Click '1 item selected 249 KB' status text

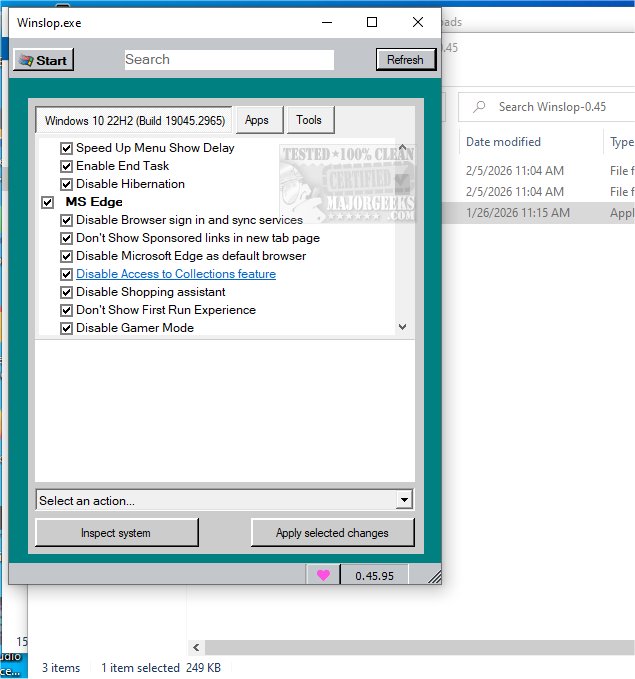[161, 667]
